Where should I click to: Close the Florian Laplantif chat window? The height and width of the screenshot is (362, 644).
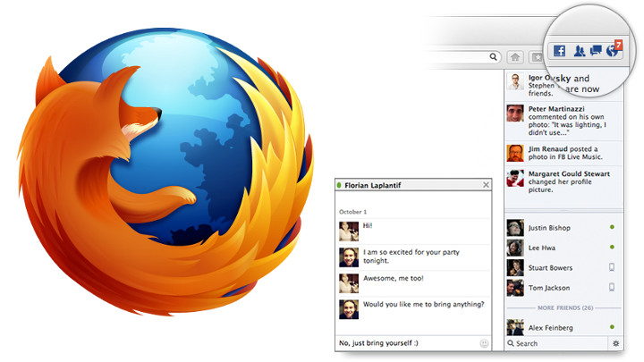click(x=486, y=185)
